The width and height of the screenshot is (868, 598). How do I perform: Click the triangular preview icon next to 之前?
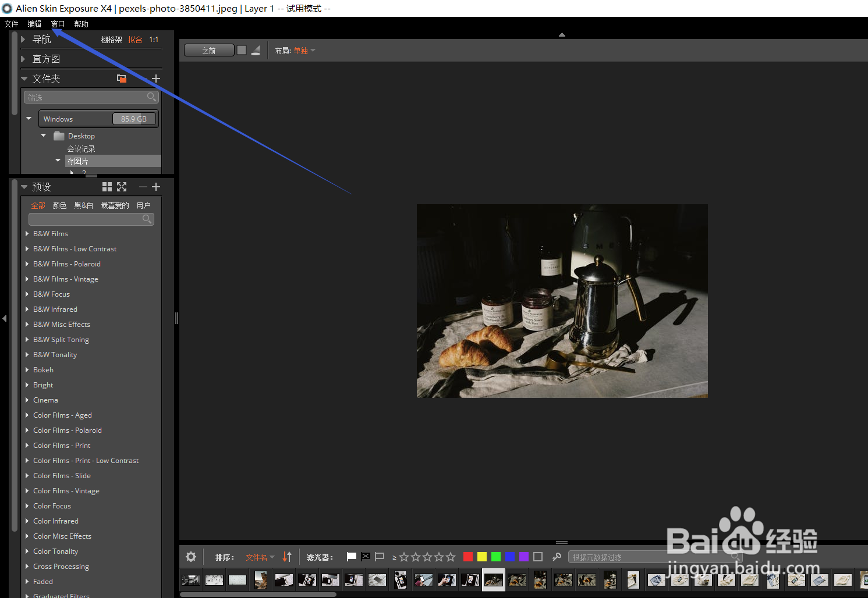click(x=256, y=51)
